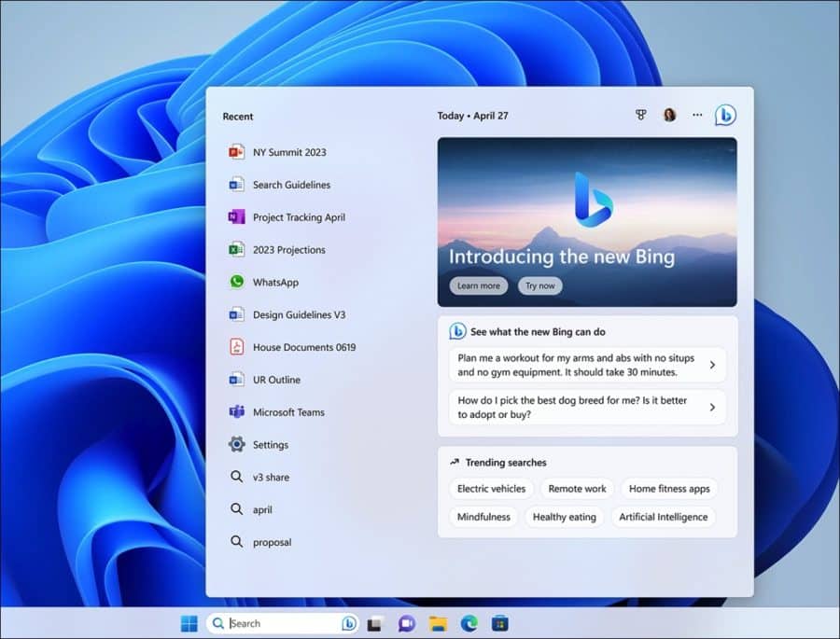Click the Microsoft Teams icon in Recent

[x=236, y=412]
